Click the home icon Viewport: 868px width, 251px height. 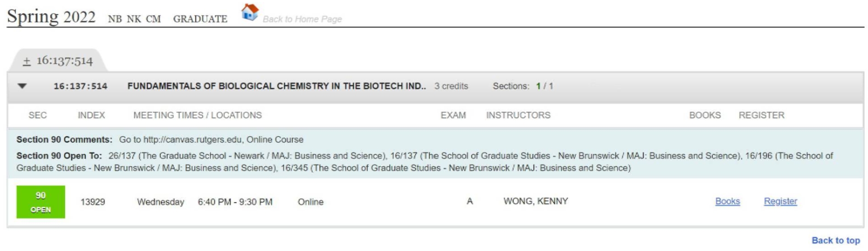pos(250,12)
